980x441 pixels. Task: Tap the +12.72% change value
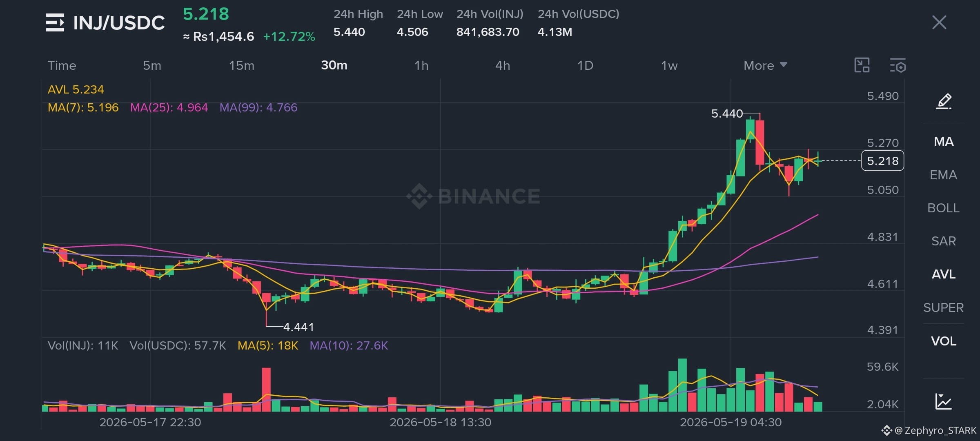pos(289,37)
